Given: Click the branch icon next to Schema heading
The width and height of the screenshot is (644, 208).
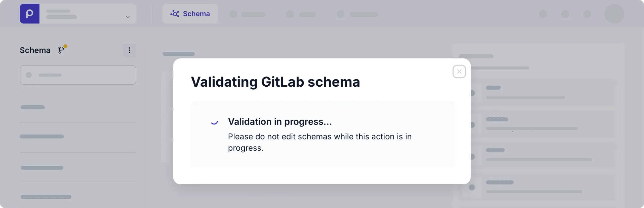Looking at the screenshot, I should click(60, 50).
